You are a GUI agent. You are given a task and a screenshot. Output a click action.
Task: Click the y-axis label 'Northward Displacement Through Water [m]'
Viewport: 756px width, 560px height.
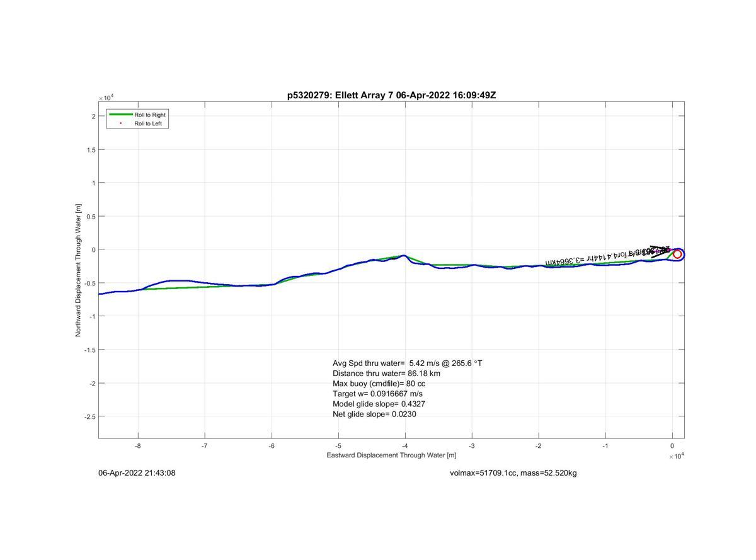point(79,270)
